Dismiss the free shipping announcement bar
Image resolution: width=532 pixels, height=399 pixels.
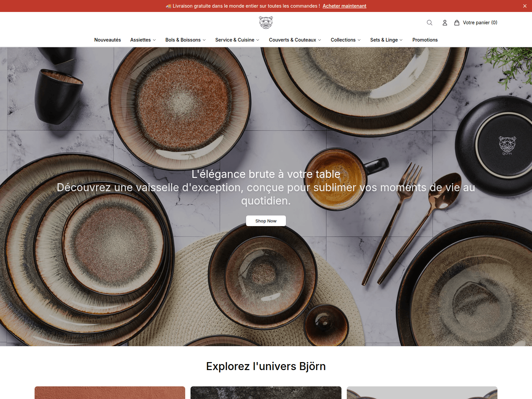(525, 6)
